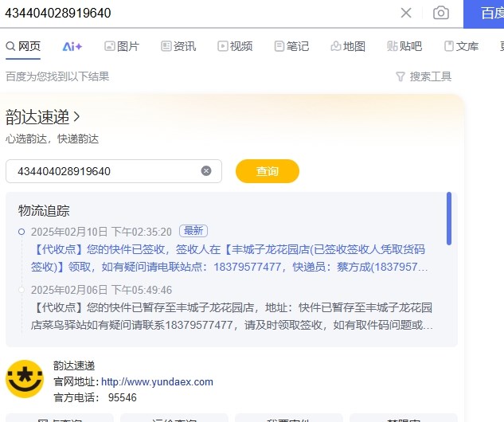The image size is (504, 422).
Task: Open the AI+ tab
Action: click(72, 47)
